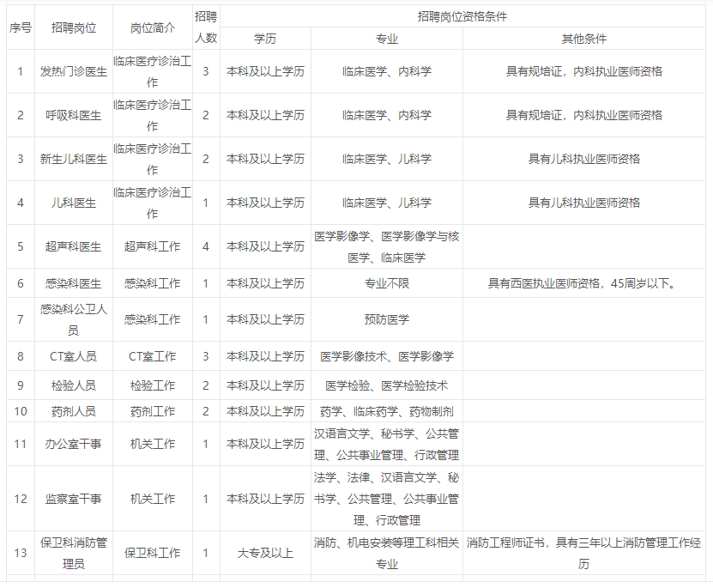Click the 感染科公卫人员 position cell
713x588 pixels.
[x=74, y=318]
